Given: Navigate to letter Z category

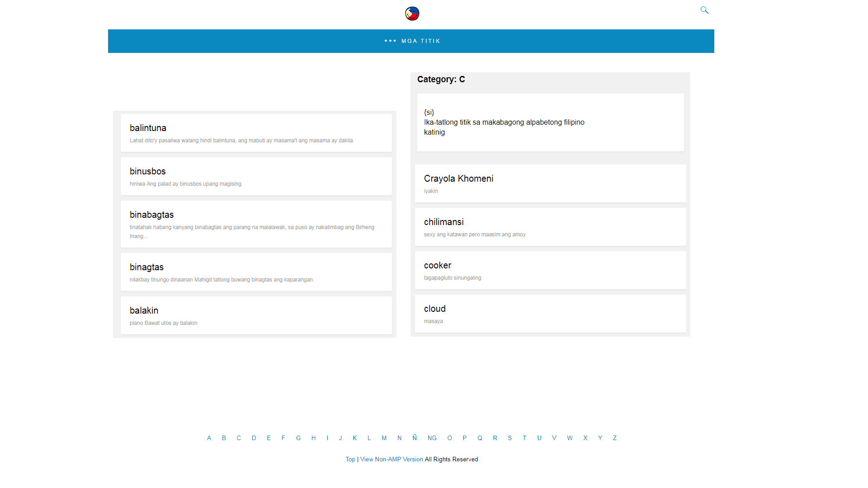Looking at the screenshot, I should 614,438.
